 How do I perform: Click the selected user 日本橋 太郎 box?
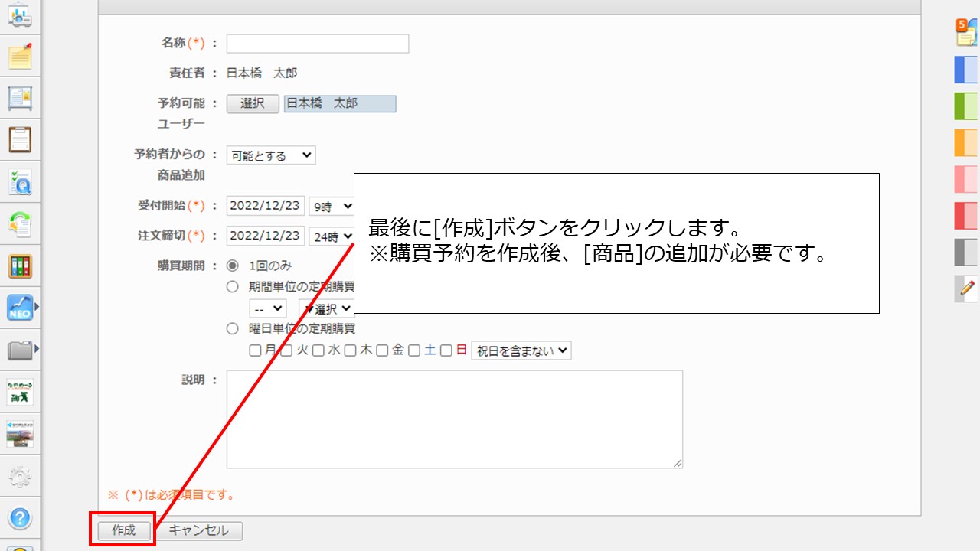[340, 103]
